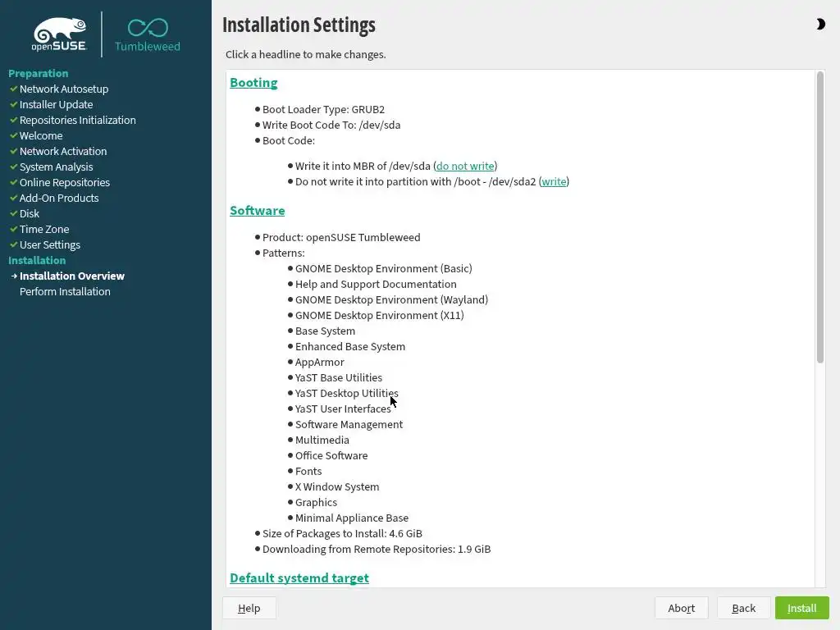Image resolution: width=840 pixels, height=630 pixels.
Task: Click 'Enhanced Base System' pattern
Action: 350,346
